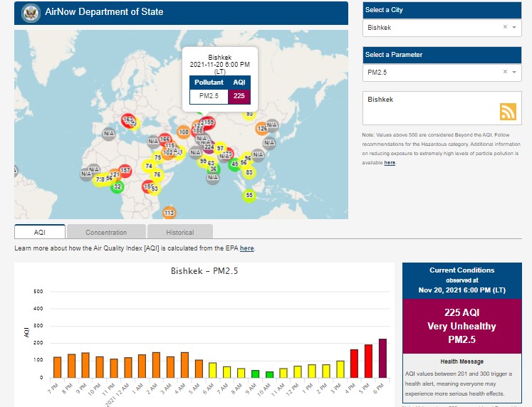Open the EPA AQI calculation 'here' link
Image resolution: width=532 pixels, height=407 pixels.
[246, 248]
